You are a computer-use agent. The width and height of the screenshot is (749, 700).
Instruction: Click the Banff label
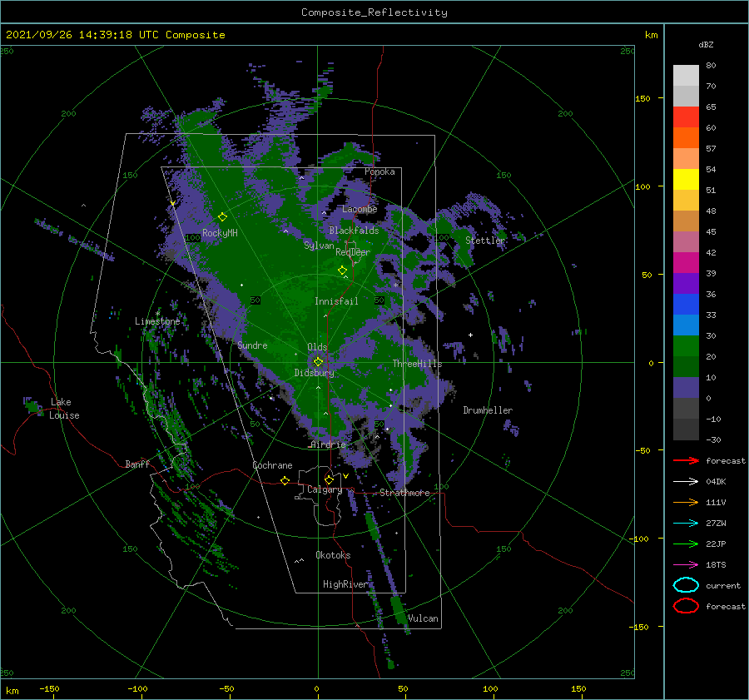click(x=137, y=464)
